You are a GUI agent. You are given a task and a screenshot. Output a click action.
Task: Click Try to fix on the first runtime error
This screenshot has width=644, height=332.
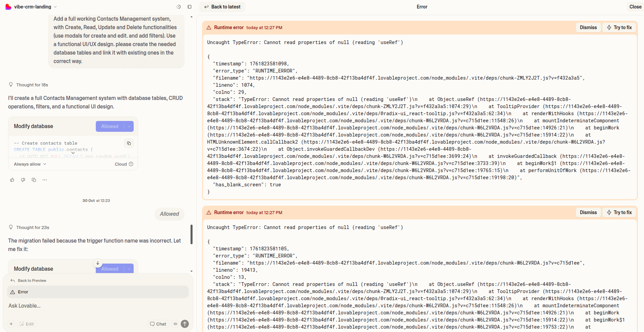[x=619, y=27]
